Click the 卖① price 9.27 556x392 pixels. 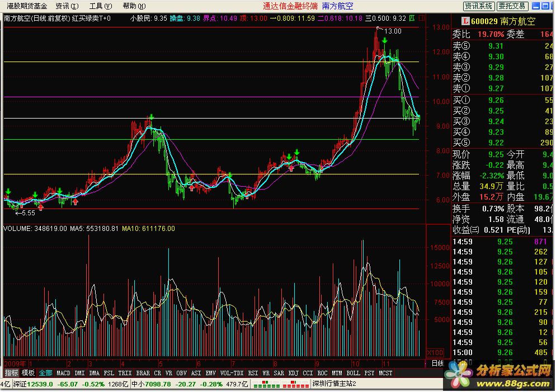click(x=496, y=88)
